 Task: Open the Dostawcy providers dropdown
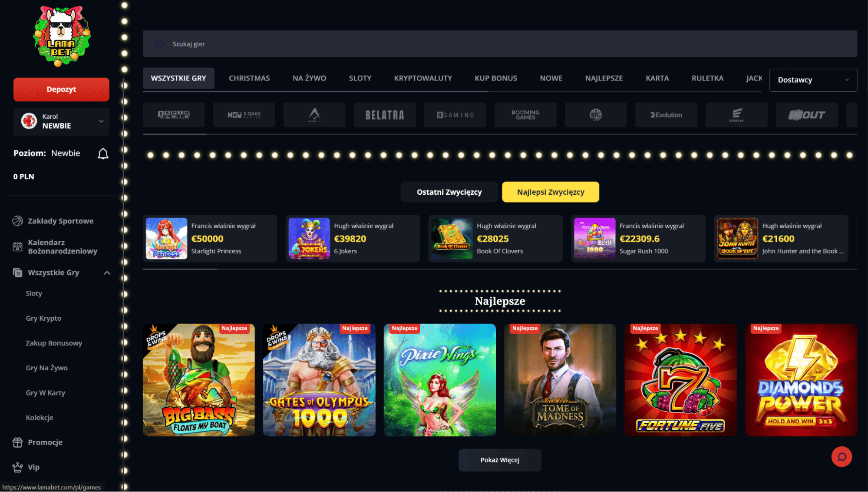click(x=813, y=80)
